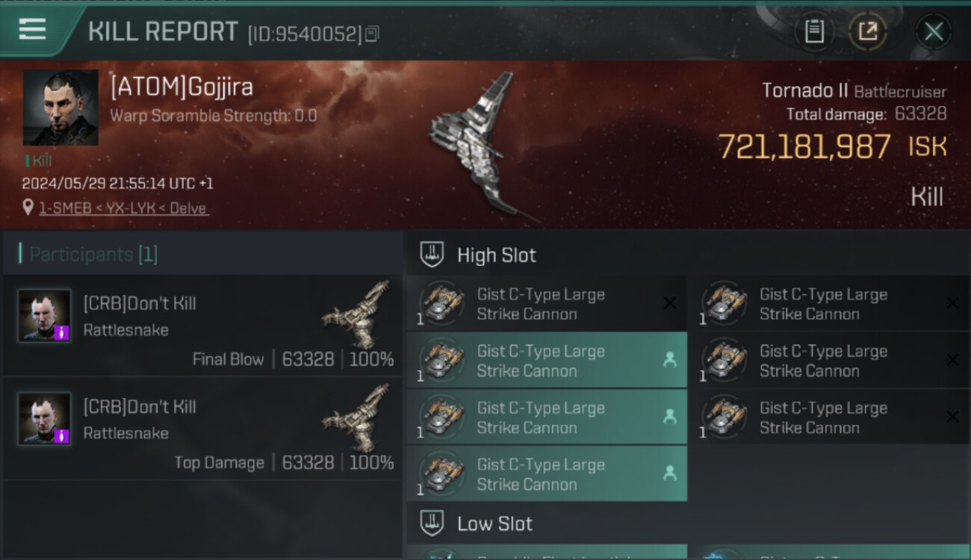View Gojjira's character portrait
The image size is (971, 560).
point(61,108)
